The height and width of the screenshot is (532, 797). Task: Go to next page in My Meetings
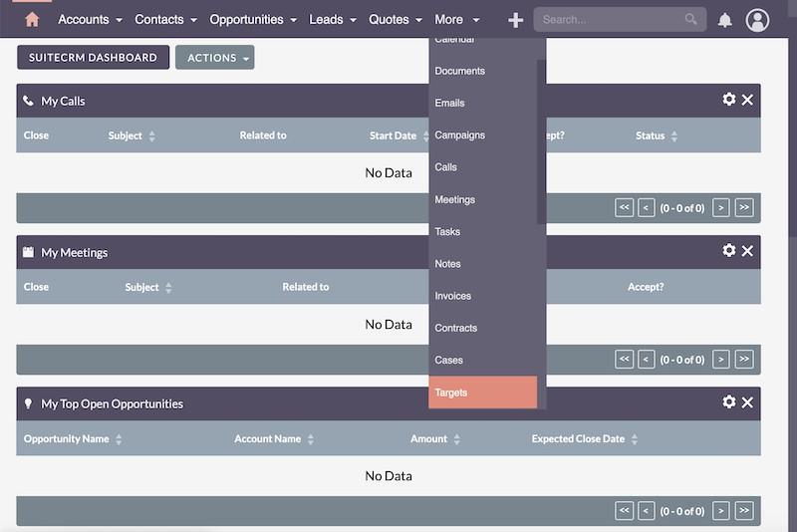tap(720, 360)
